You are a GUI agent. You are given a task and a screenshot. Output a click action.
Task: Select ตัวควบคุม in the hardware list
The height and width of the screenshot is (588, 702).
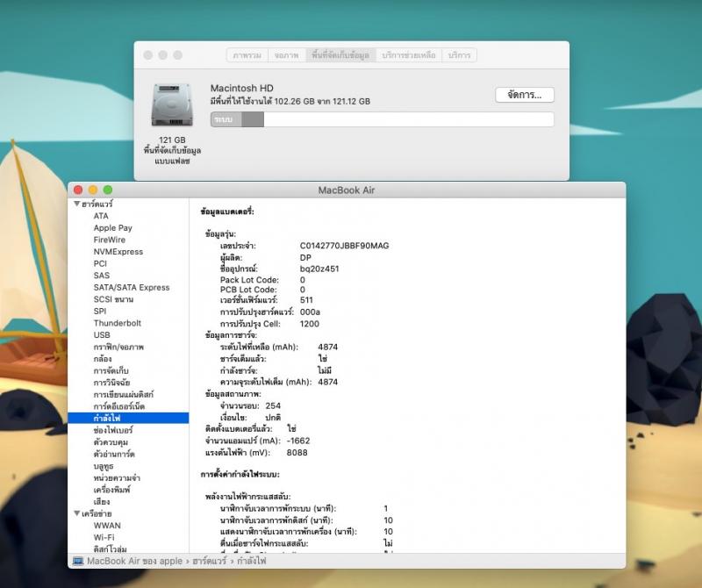tap(111, 442)
